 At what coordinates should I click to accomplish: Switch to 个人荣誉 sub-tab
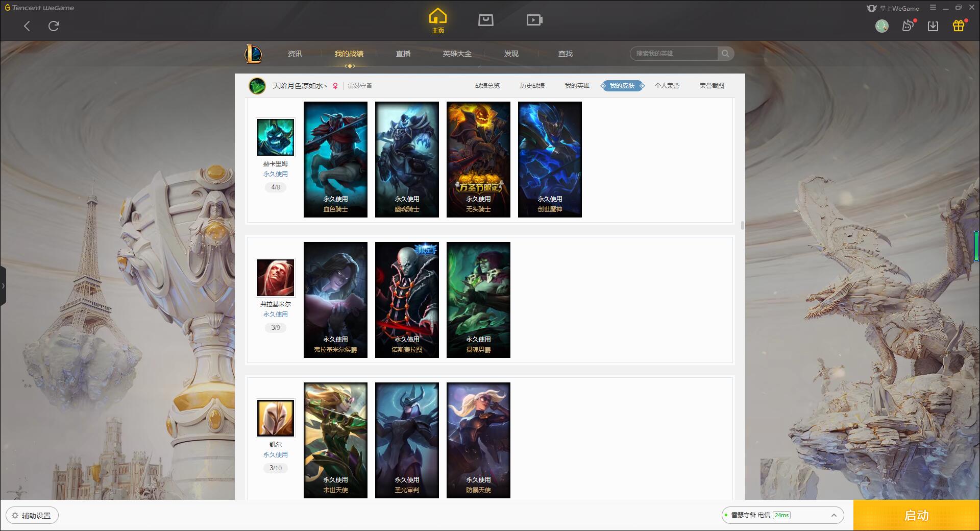[667, 86]
